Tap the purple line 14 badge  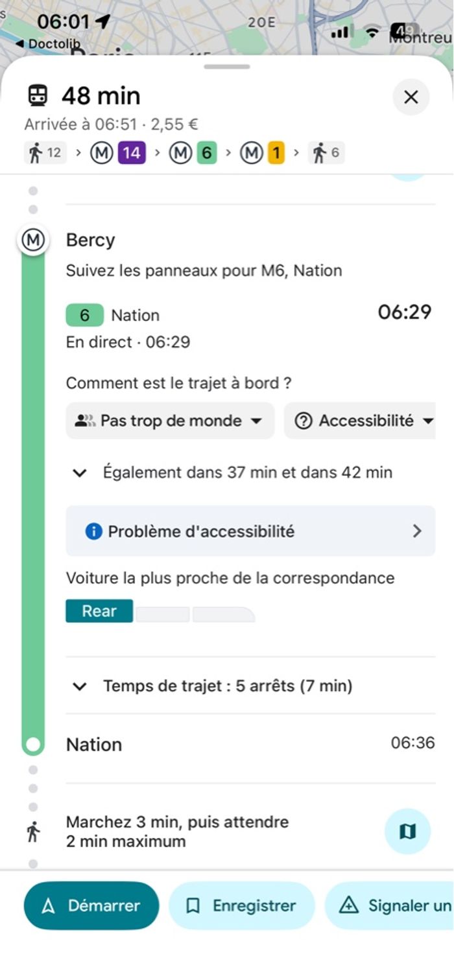tap(132, 154)
